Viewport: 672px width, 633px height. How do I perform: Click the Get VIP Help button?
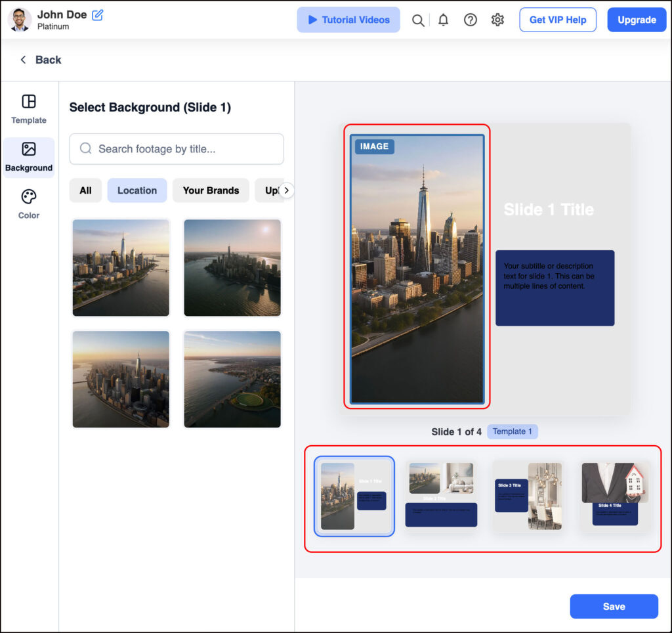(557, 20)
